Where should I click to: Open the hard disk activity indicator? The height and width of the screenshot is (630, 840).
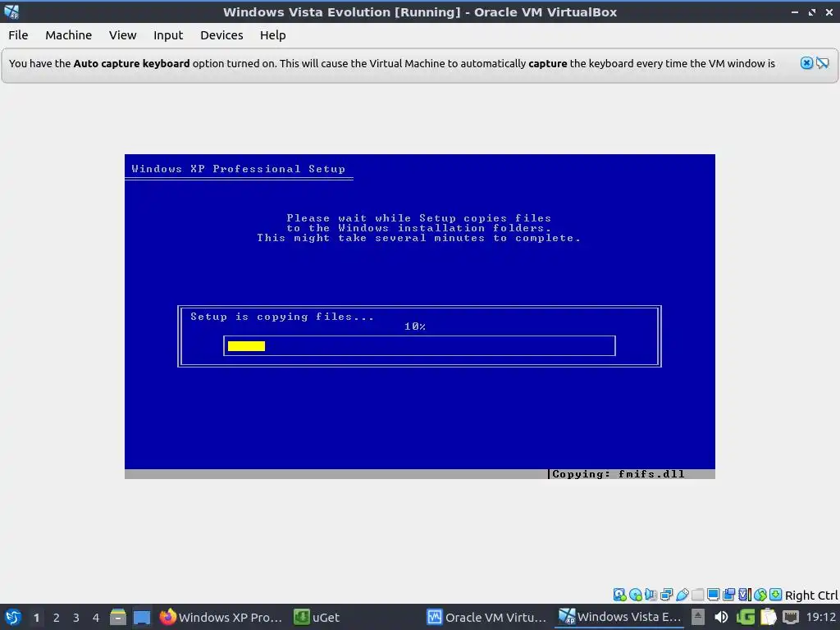pos(620,595)
